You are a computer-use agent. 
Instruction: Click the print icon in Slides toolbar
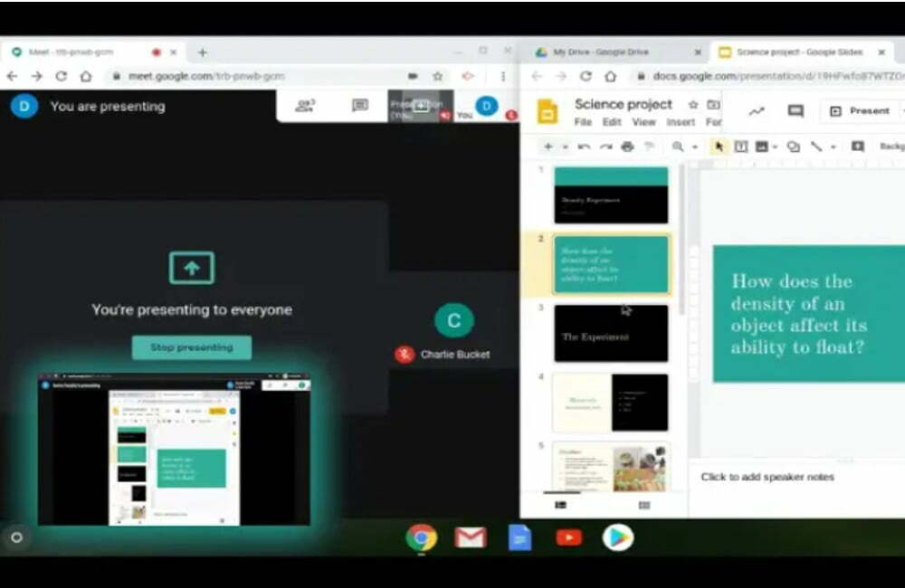[627, 147]
